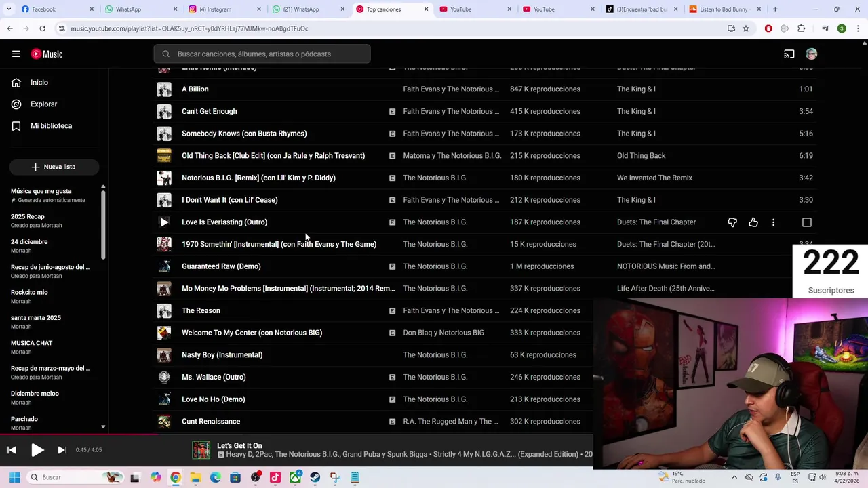868x488 pixels.
Task: Open more actions for Love Is Everlasting (Outro)
Action: pyautogui.click(x=773, y=222)
